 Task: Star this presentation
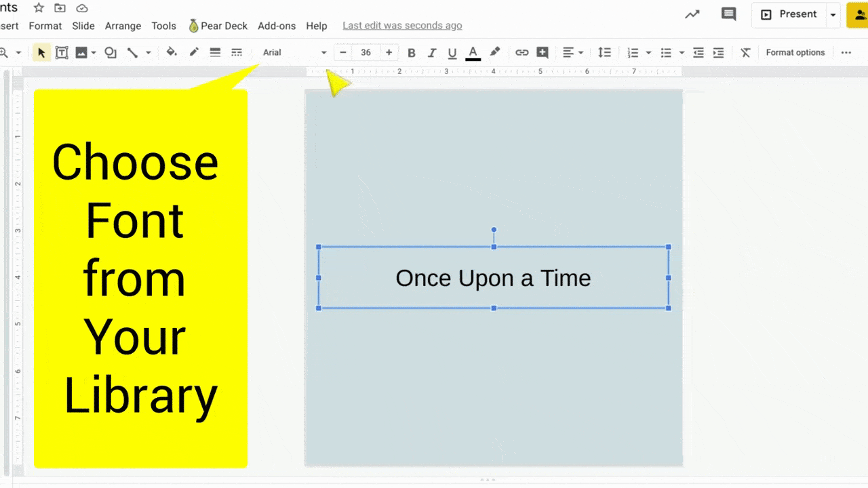39,8
